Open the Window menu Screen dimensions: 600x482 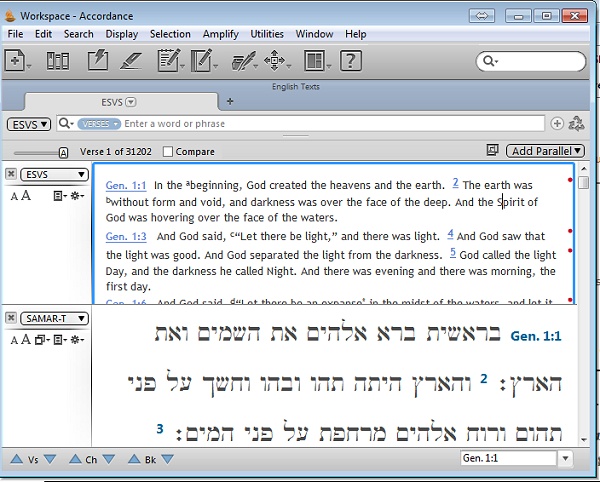point(314,34)
